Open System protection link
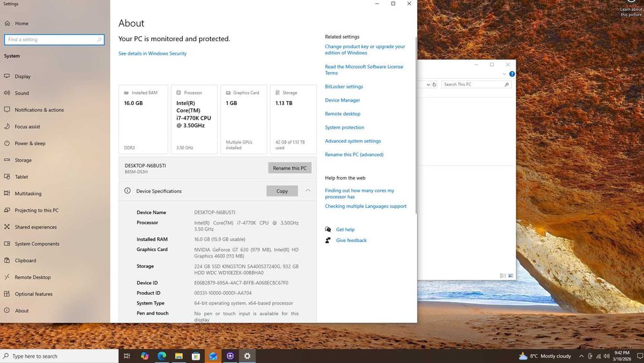 pyautogui.click(x=344, y=127)
